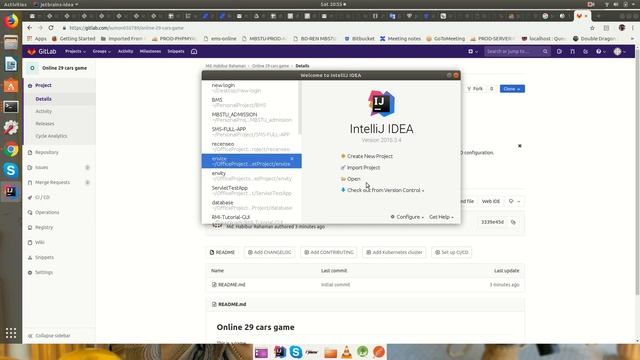This screenshot has width=640, height=360.
Task: Select the ServletTestApp recent project
Action: pos(251,190)
